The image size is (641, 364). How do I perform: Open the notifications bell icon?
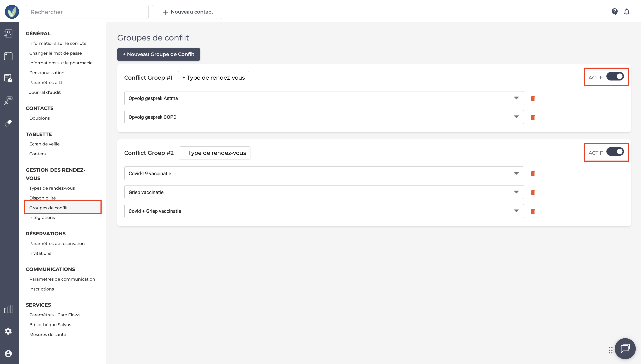click(x=627, y=12)
